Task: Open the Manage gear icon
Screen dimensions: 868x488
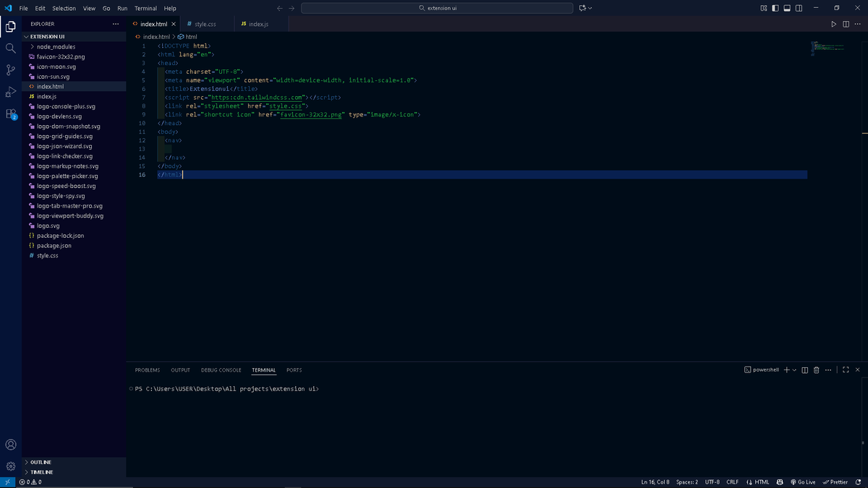Action: pyautogui.click(x=11, y=466)
